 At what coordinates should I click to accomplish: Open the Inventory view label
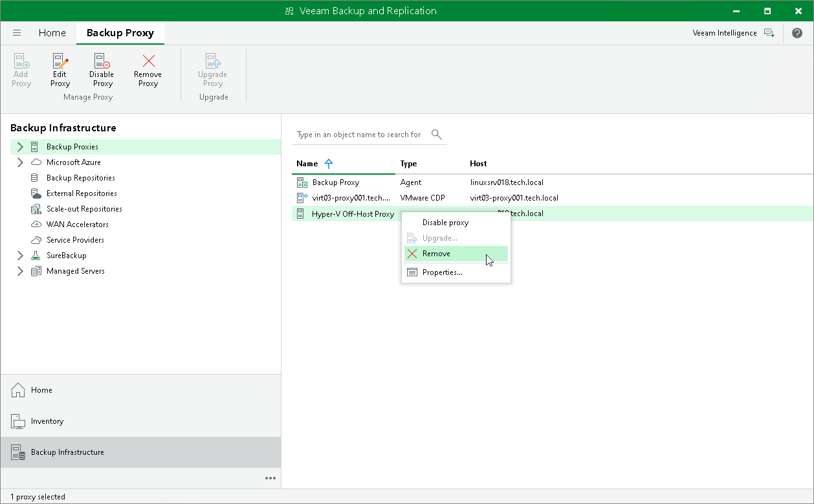tap(47, 421)
